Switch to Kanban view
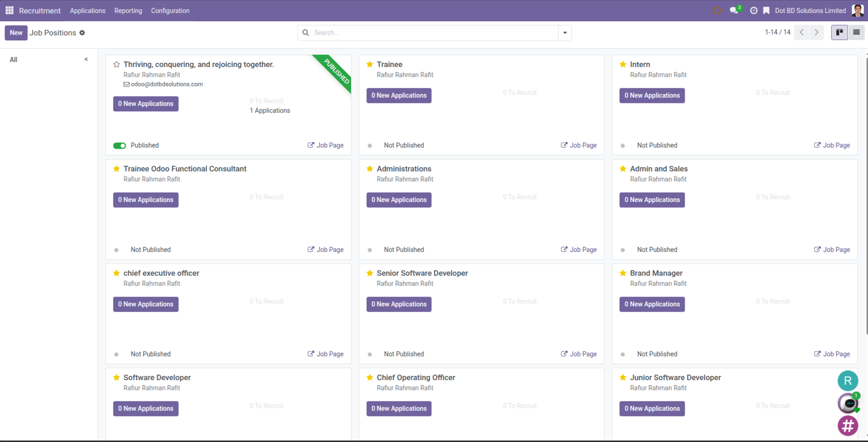 coord(840,33)
